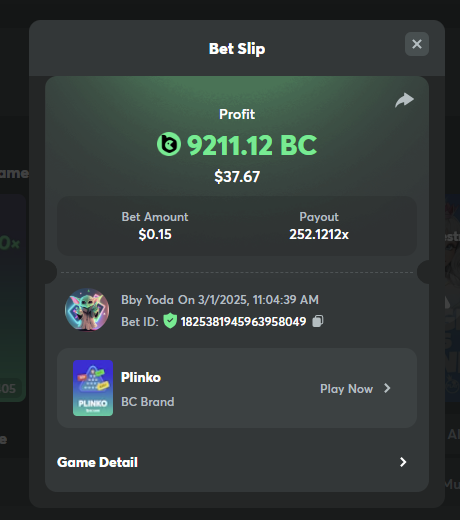This screenshot has width=460, height=520.
Task: Click the $0.15 bet amount value
Action: pos(155,234)
